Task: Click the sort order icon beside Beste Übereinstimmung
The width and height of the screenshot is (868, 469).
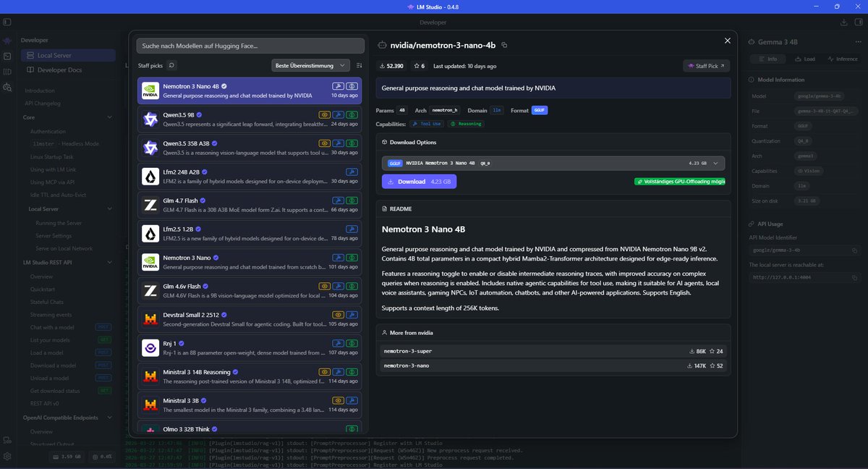Action: click(359, 65)
